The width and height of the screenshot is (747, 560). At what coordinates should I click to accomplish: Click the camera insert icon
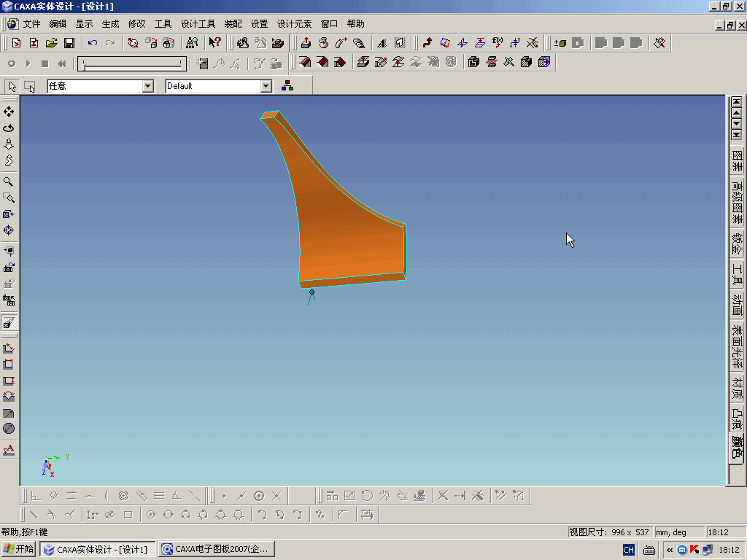click(x=9, y=268)
